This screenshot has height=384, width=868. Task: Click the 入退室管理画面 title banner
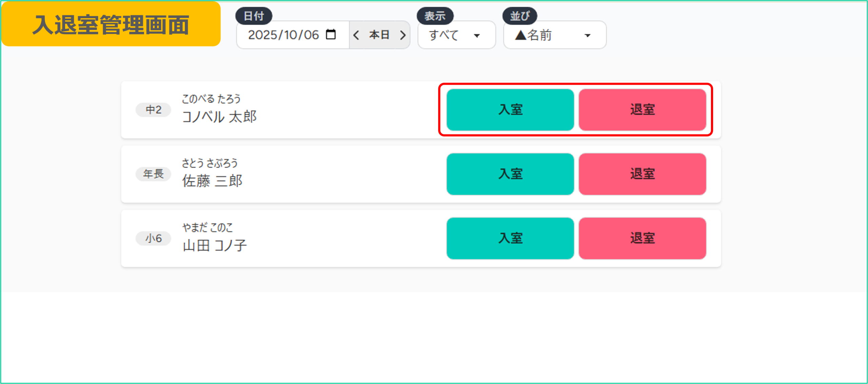[x=111, y=24]
